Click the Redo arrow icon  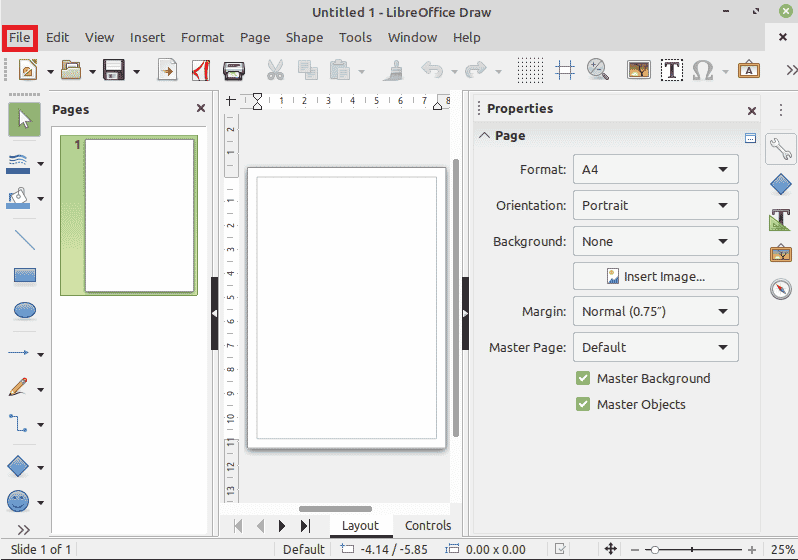click(x=476, y=70)
